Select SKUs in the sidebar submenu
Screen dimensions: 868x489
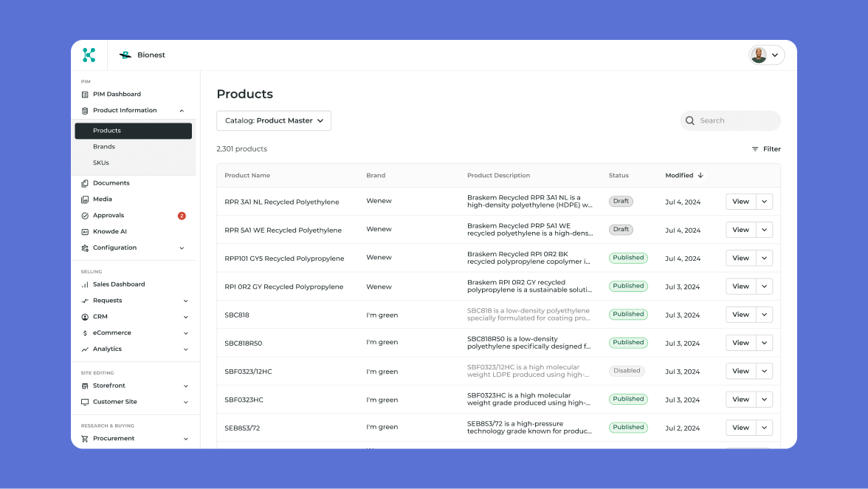coord(101,163)
